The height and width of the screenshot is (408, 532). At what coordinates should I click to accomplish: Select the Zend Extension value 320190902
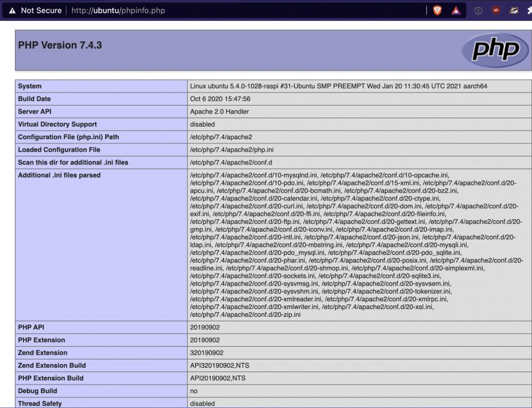point(207,353)
